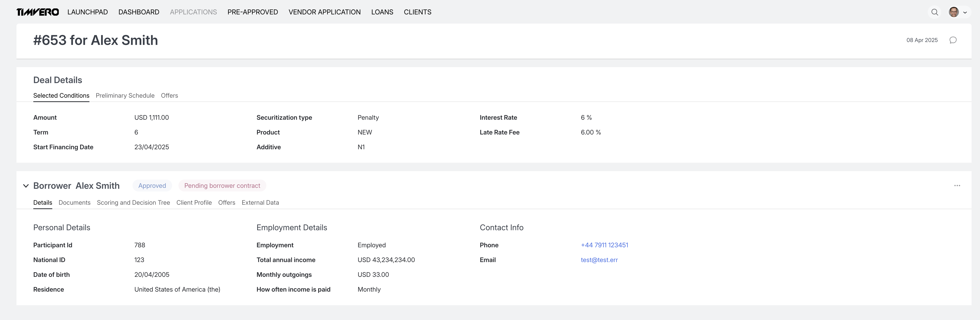Collapse the Borrower Alex Smith section

click(26, 186)
